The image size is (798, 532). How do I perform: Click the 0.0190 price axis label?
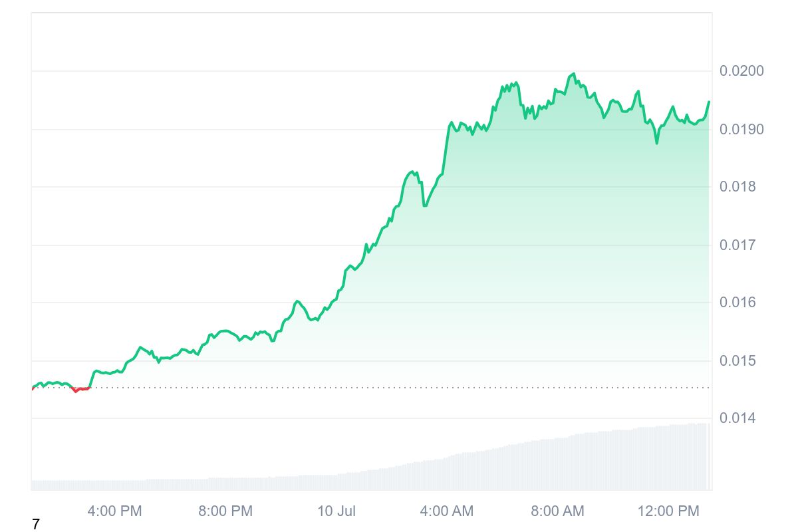[x=741, y=129]
